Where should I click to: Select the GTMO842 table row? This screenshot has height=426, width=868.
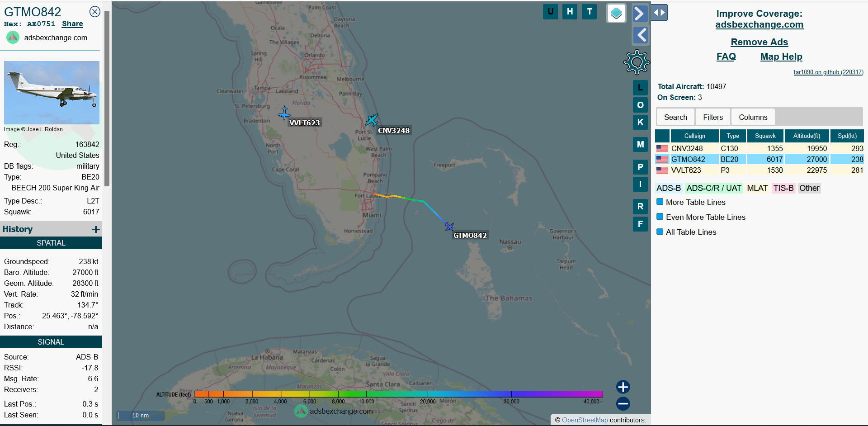click(x=759, y=159)
